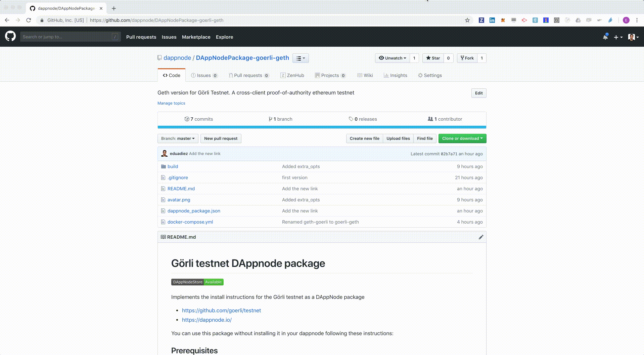The image size is (644, 355).
Task: Click eduadiez commit author avatar
Action: click(165, 154)
